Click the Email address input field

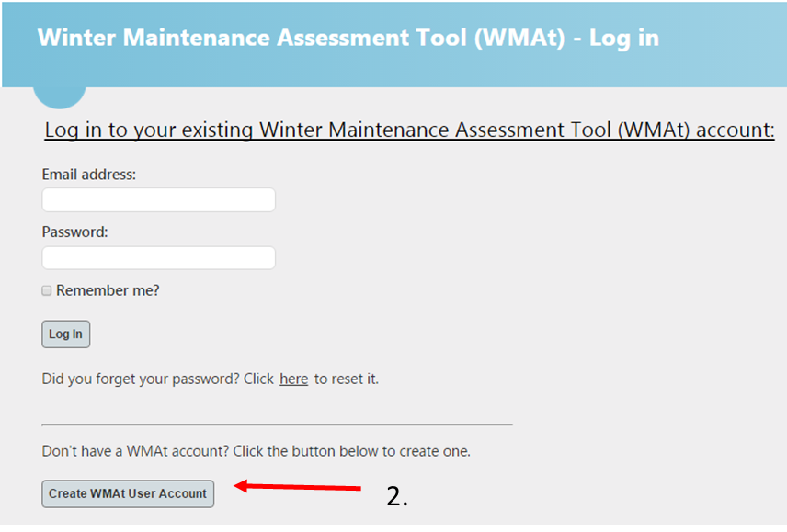158,199
